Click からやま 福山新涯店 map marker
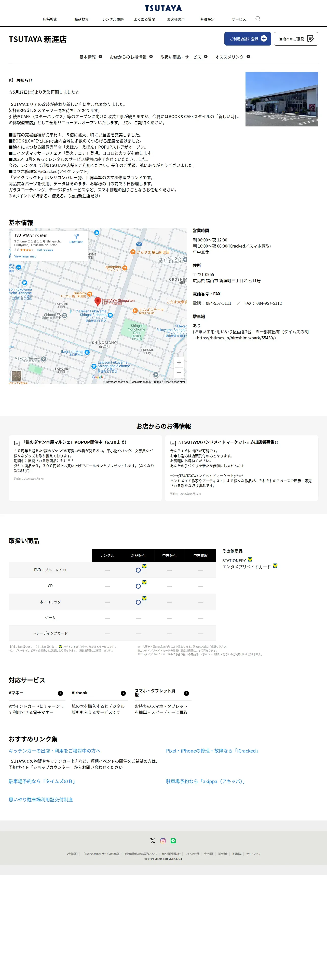This screenshot has height=980, width=327. point(133,252)
